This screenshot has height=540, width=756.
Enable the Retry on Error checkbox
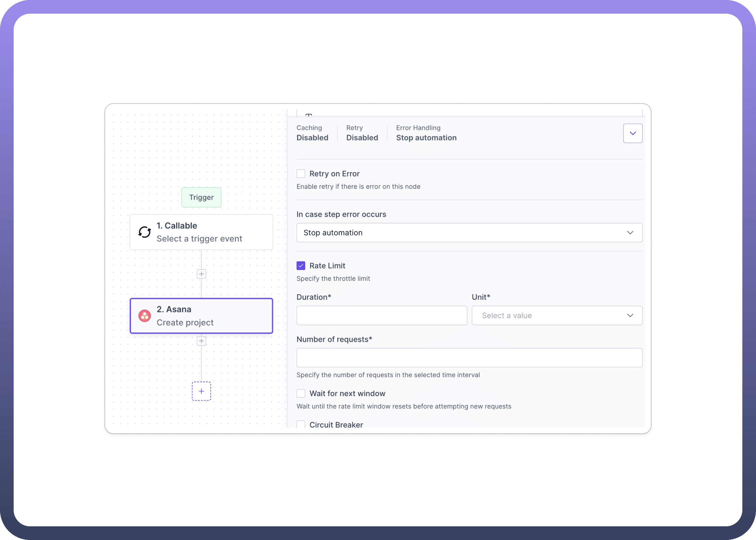click(x=301, y=174)
